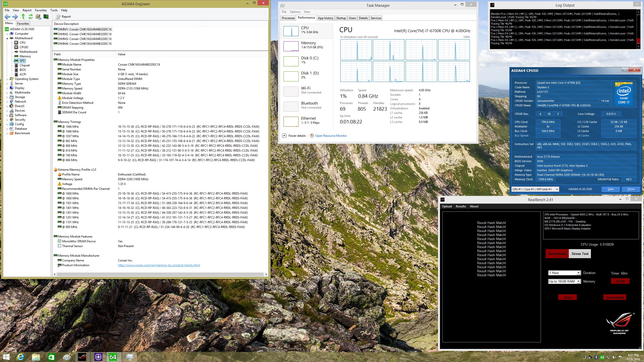Open the 1 Hour duration dropdown
The image size is (644, 362).
coord(564,273)
